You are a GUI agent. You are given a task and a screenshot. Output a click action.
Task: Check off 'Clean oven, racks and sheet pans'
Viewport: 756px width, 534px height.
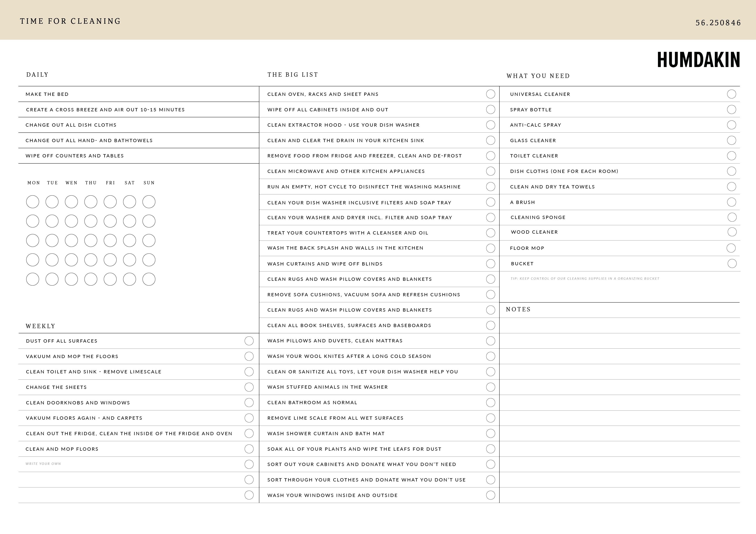(x=490, y=94)
